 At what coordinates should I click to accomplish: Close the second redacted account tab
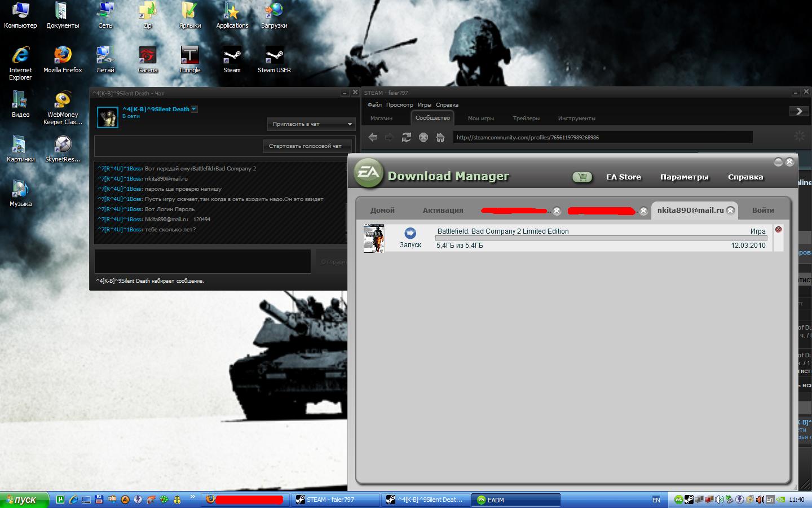click(643, 211)
